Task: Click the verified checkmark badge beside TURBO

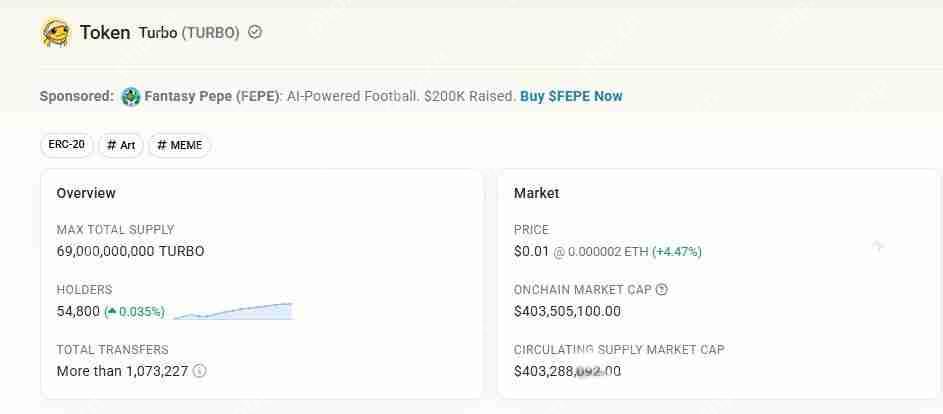Action: tap(255, 32)
